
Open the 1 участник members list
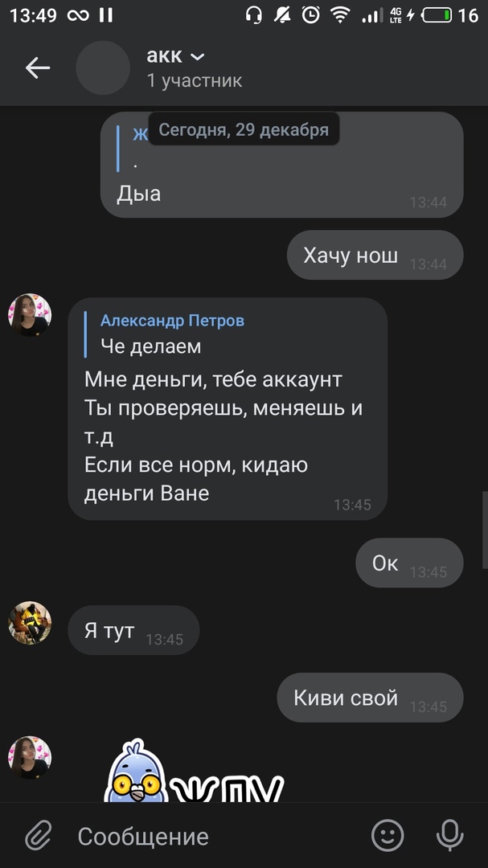(195, 81)
